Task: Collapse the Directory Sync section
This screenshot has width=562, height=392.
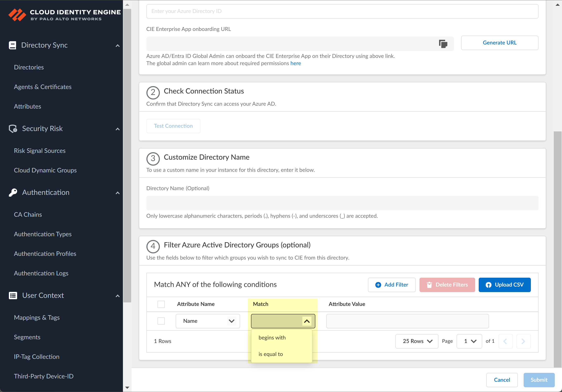Action: 118,46
